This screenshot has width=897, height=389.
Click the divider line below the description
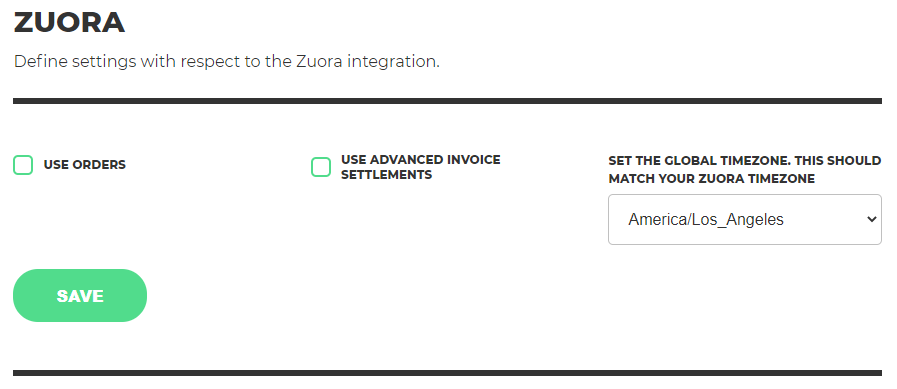point(447,101)
